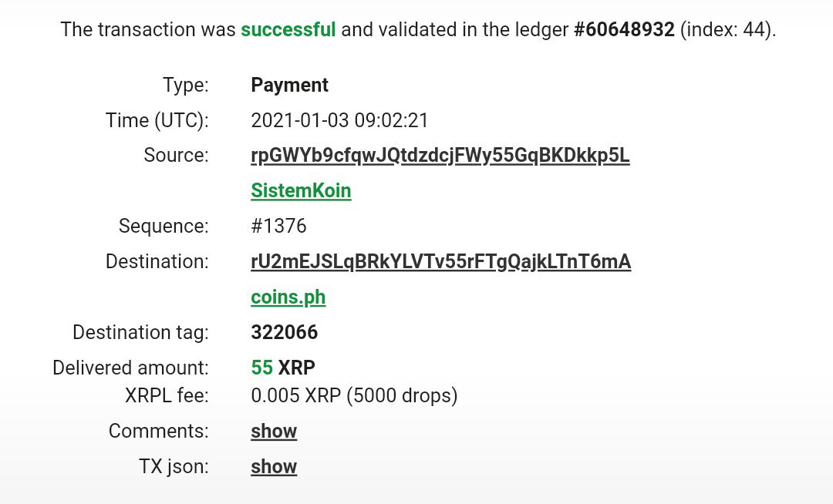The width and height of the screenshot is (833, 504).
Task: Click the green successful status text
Action: [x=288, y=29]
